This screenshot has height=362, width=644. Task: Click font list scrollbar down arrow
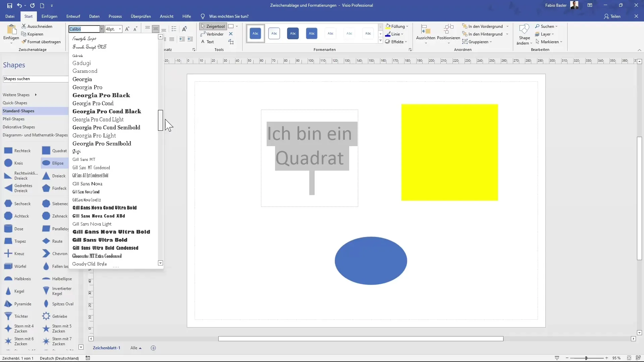(160, 263)
